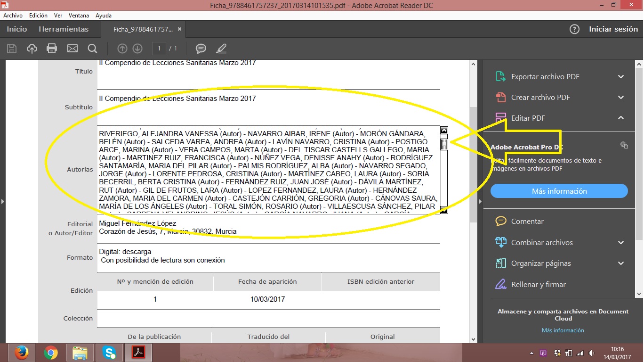Click Iniciar sesión
This screenshot has width=644, height=362.
click(613, 29)
